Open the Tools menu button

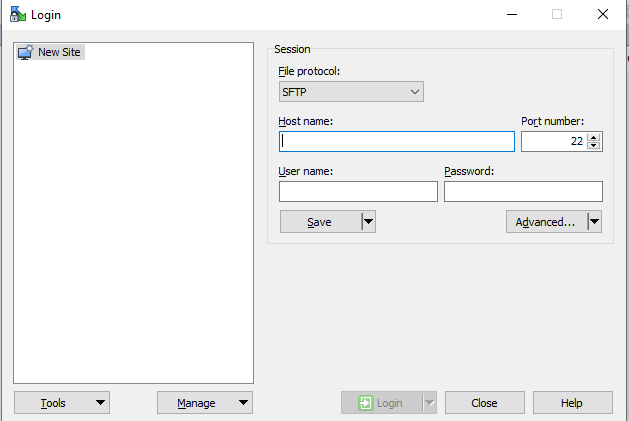point(62,403)
